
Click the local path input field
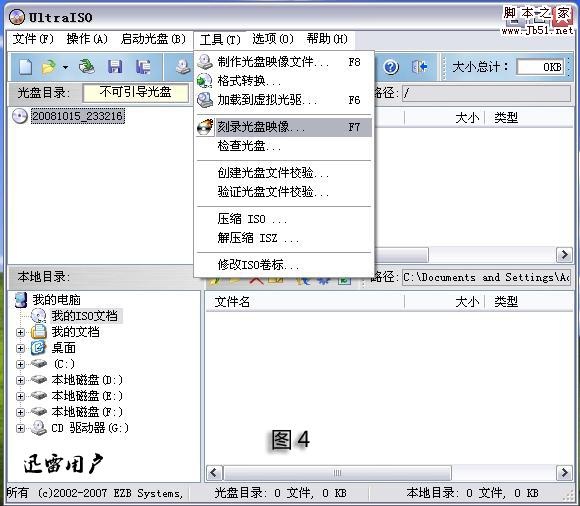point(486,277)
